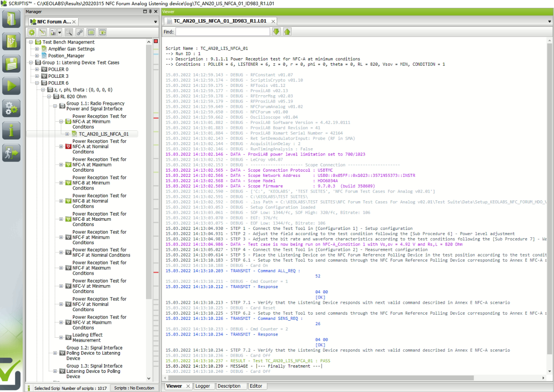Viewport: 554px width, 392px height.
Task: Close the TC_AN20_LIS_NFCA_01_ID983_R1.L01 viewer tab
Action: tap(273, 21)
